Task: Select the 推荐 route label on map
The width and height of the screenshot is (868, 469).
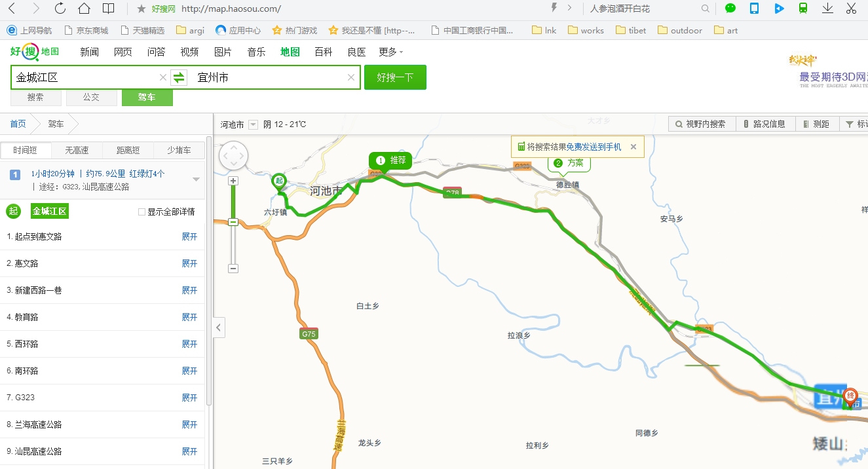Action: [390, 160]
